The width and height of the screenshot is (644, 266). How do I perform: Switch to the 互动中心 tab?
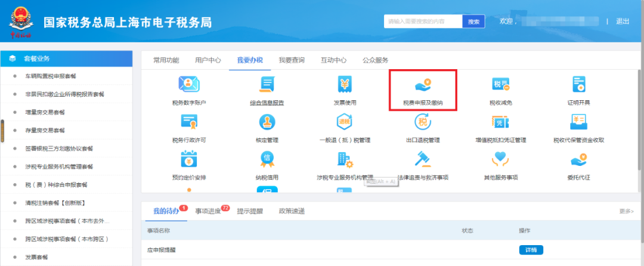coord(333,60)
